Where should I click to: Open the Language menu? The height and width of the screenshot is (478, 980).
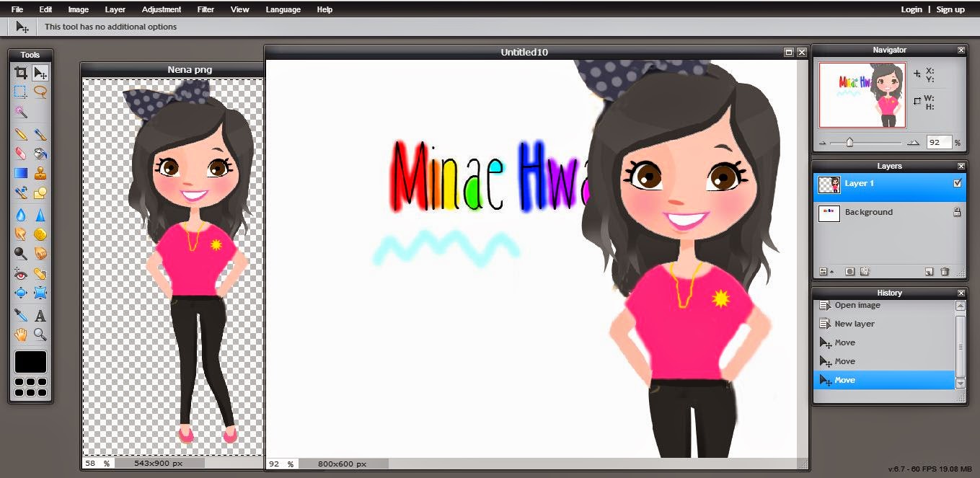[283, 9]
